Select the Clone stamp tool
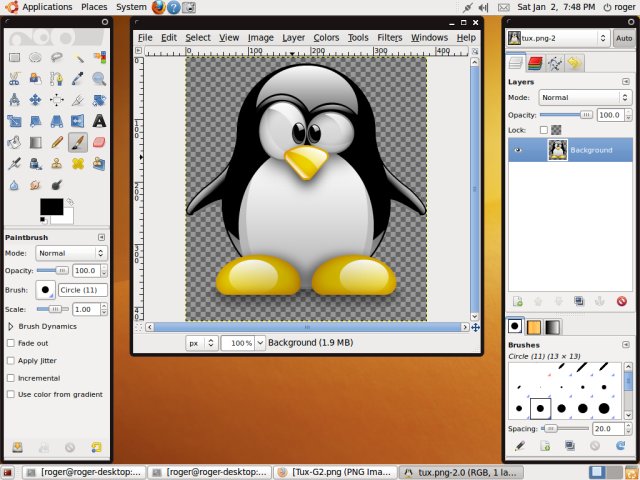The width and height of the screenshot is (640, 480). click(57, 164)
